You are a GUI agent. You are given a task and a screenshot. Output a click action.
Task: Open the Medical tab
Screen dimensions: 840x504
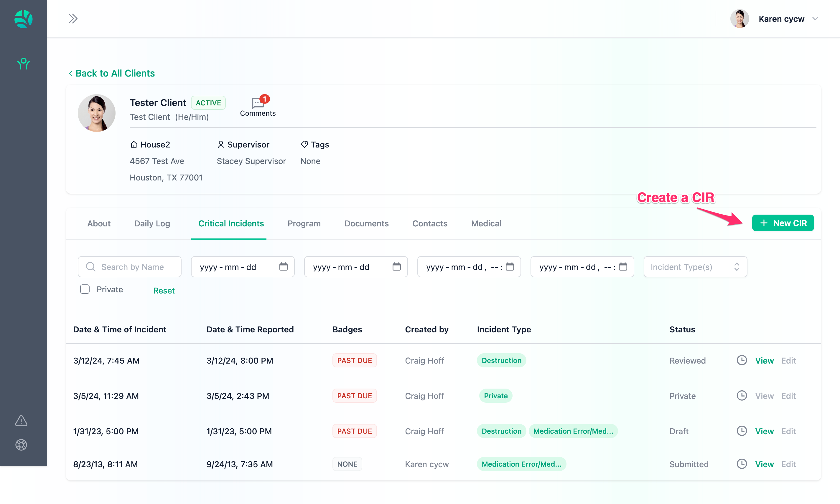(486, 223)
